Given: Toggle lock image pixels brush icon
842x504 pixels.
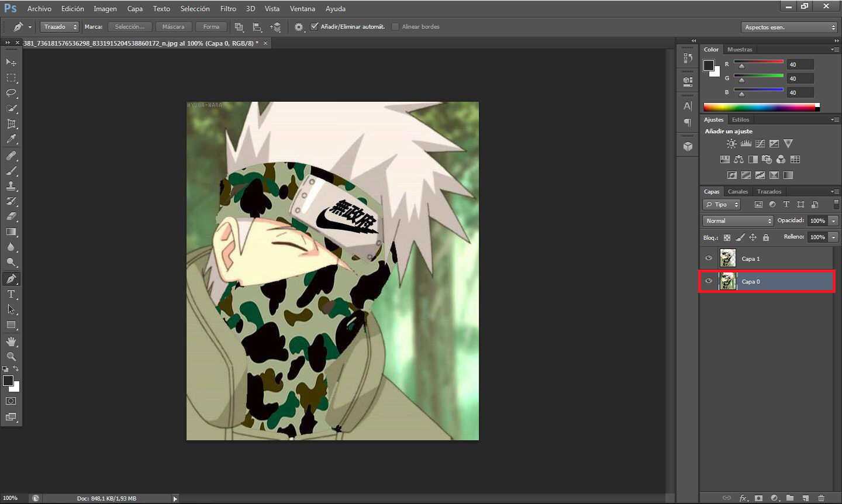Looking at the screenshot, I should tap(740, 237).
